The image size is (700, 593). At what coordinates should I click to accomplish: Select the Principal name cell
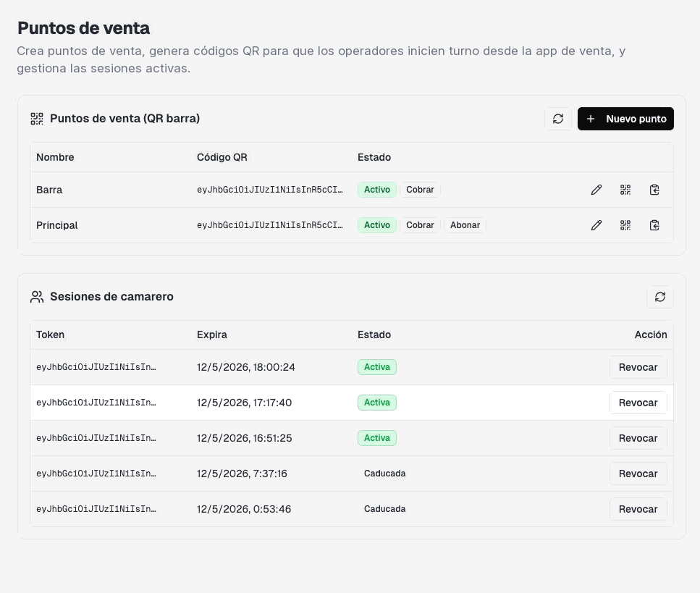56,225
